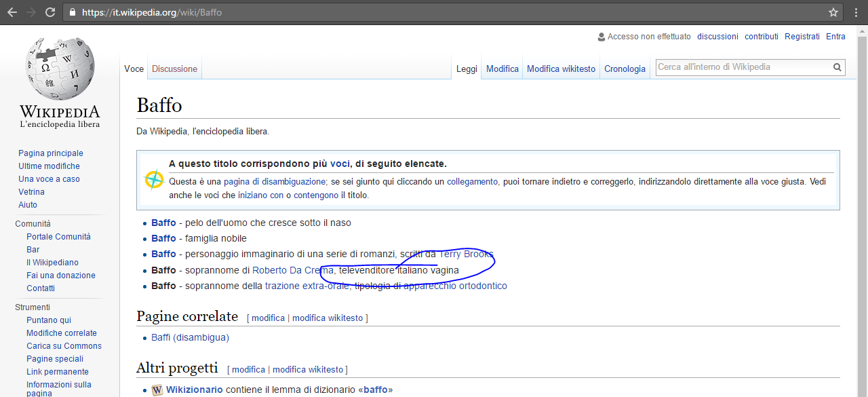Viewport: 868px width, 397px height.
Task: Open the Modifica wikitesto tab
Action: click(x=561, y=69)
